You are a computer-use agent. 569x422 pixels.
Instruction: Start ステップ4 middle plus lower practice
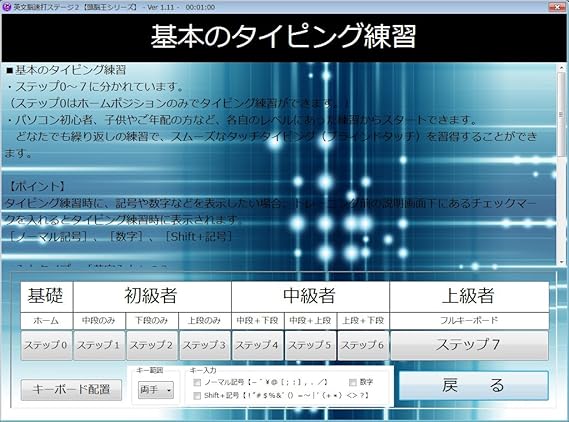tap(258, 345)
